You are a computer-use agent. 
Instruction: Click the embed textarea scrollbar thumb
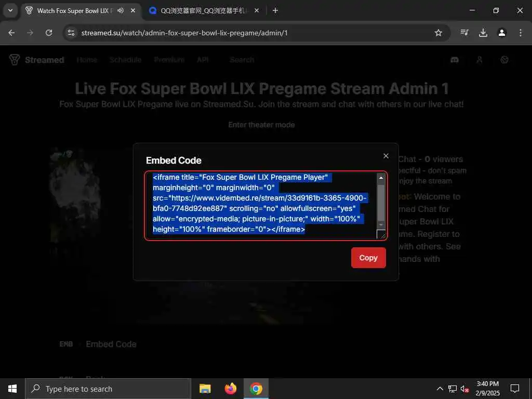click(x=381, y=203)
